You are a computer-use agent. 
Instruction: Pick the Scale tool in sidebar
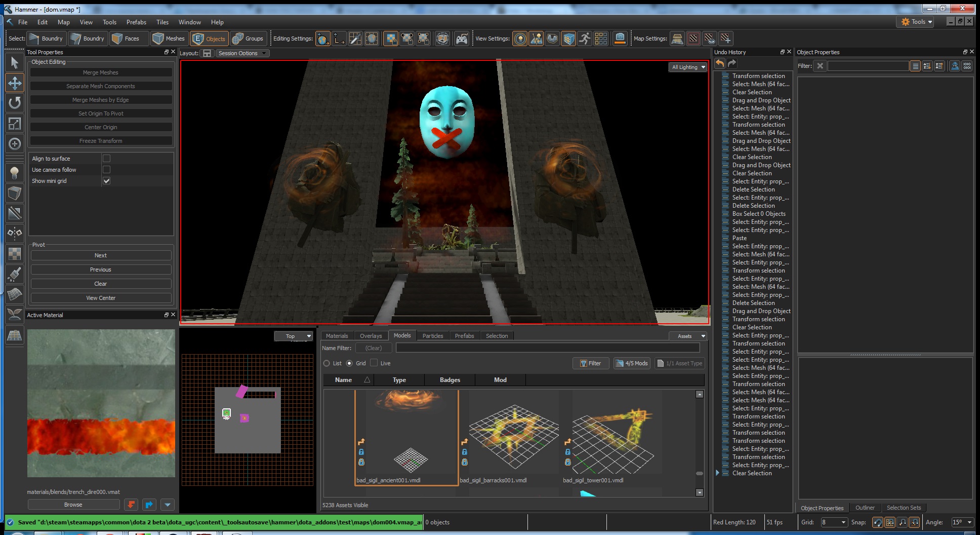coord(15,124)
